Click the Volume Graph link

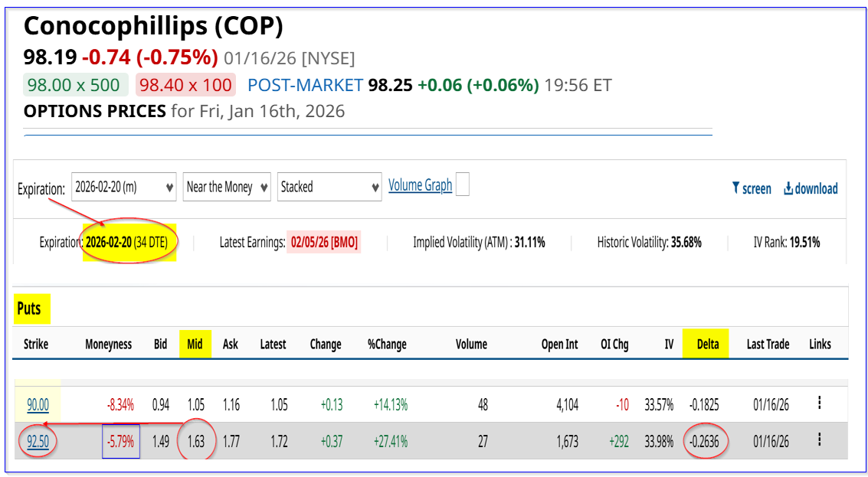(x=420, y=185)
